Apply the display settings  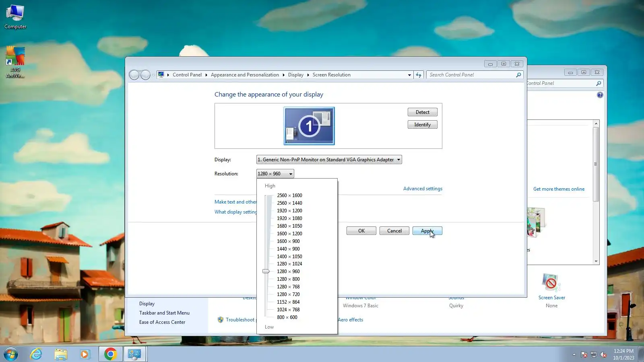point(427,231)
